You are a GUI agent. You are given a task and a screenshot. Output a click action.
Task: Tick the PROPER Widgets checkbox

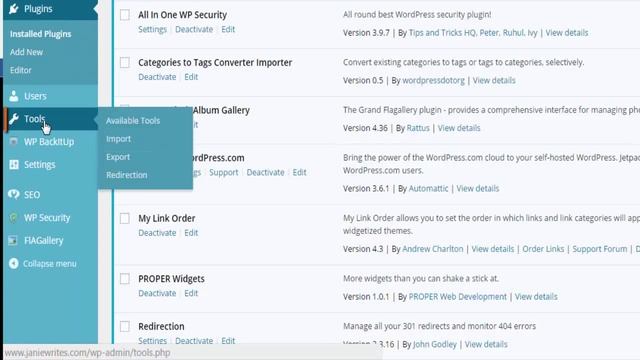125,279
